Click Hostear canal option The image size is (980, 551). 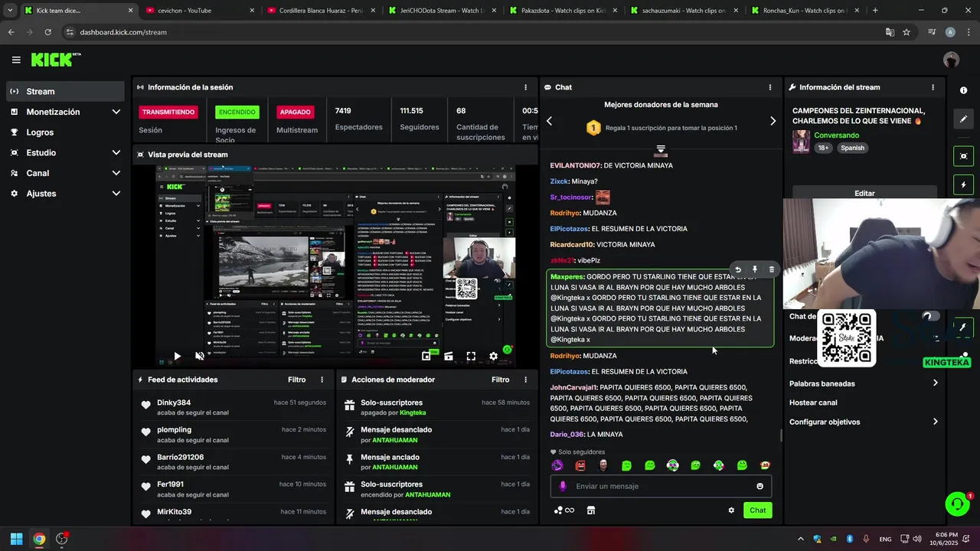click(x=813, y=403)
